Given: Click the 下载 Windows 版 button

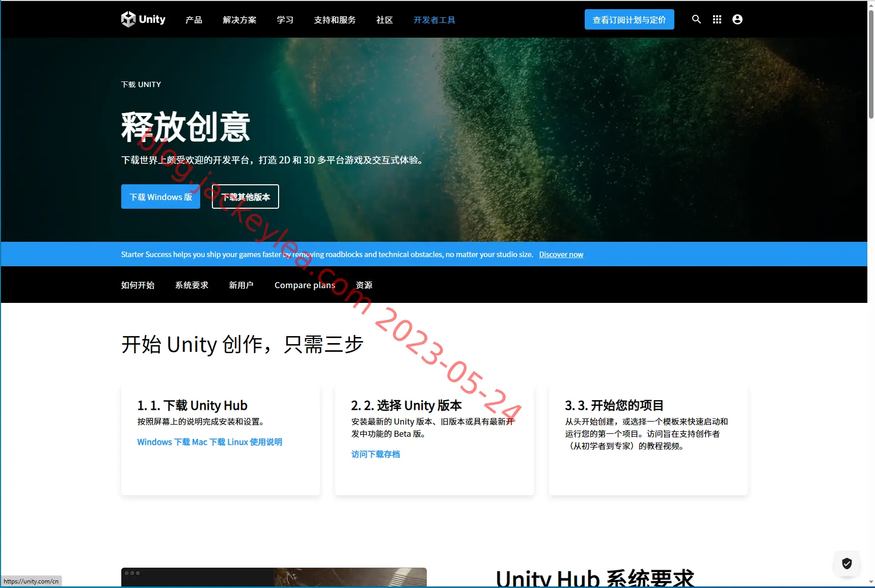Looking at the screenshot, I should click(x=161, y=197).
